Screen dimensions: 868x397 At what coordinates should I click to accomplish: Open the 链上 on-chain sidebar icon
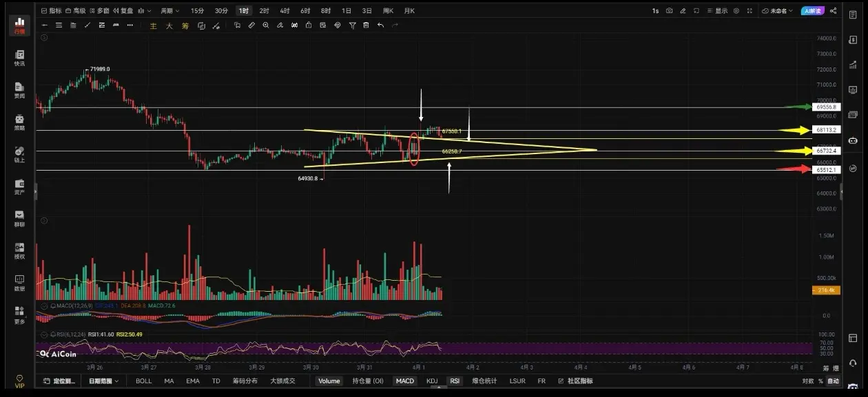pyautogui.click(x=19, y=155)
